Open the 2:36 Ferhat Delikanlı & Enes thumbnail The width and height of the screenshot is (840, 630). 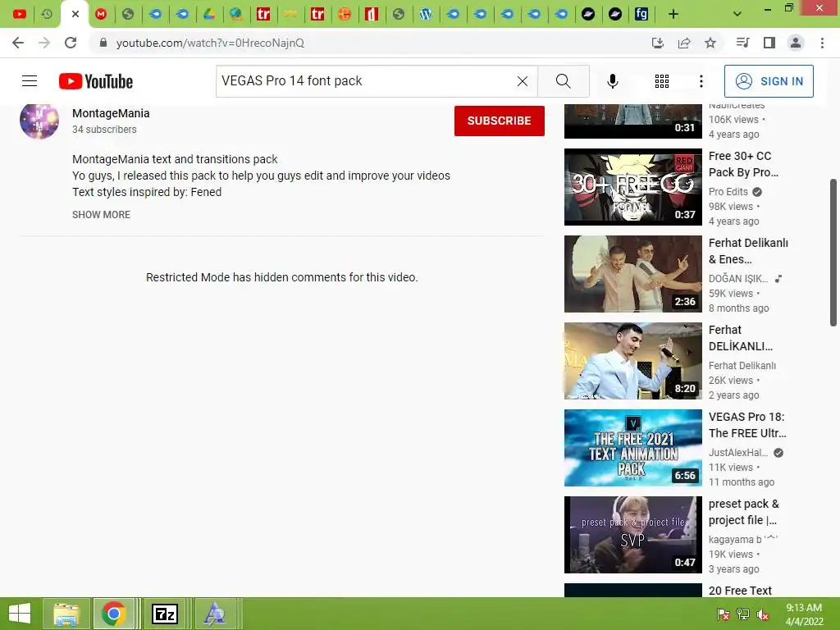click(x=632, y=274)
